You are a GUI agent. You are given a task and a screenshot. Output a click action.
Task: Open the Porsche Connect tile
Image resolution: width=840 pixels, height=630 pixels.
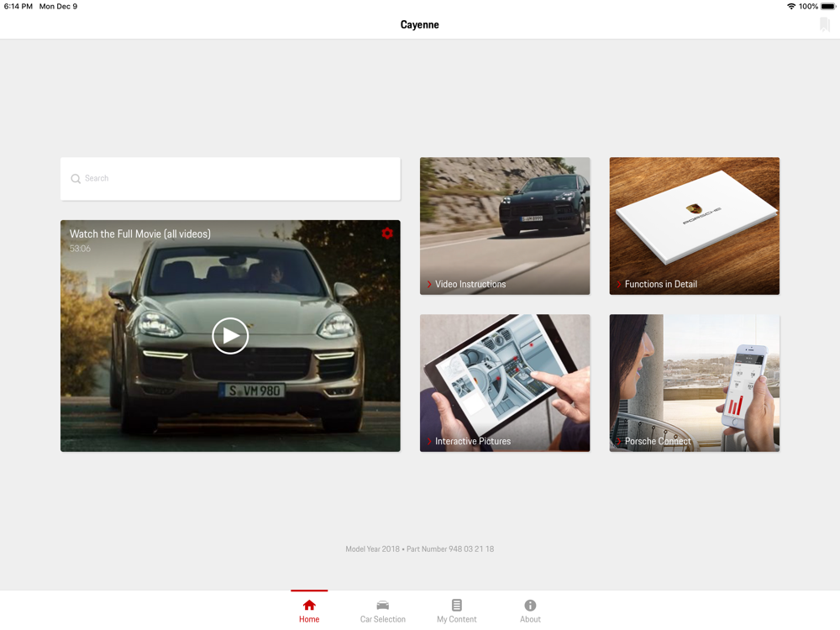pyautogui.click(x=695, y=382)
